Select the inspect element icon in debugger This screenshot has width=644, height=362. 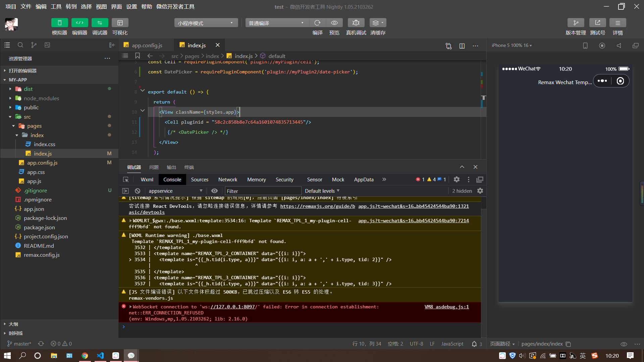click(125, 179)
